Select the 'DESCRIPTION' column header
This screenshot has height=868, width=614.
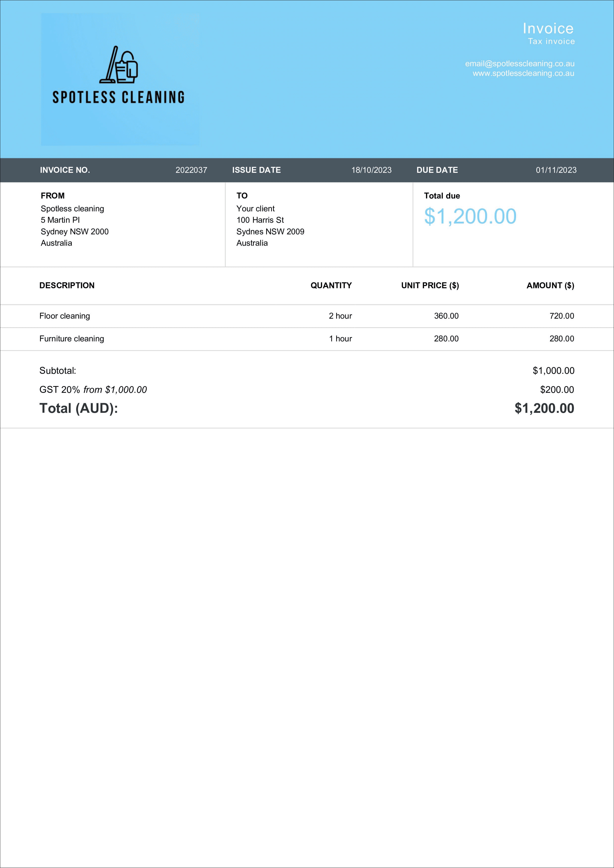[x=67, y=285]
